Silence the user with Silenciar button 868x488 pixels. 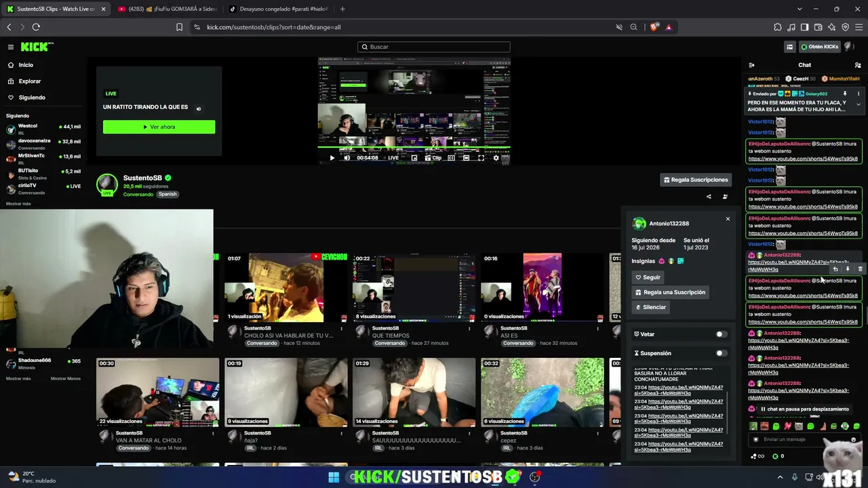coord(650,307)
